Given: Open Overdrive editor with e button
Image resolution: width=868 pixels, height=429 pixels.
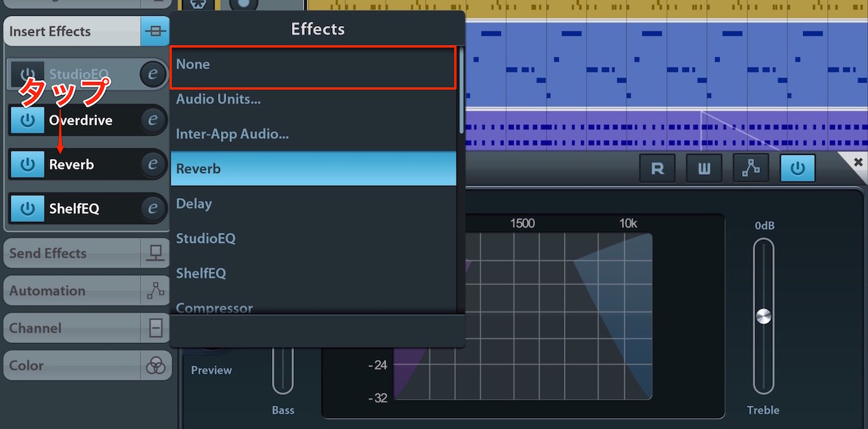Looking at the screenshot, I should coord(153,120).
